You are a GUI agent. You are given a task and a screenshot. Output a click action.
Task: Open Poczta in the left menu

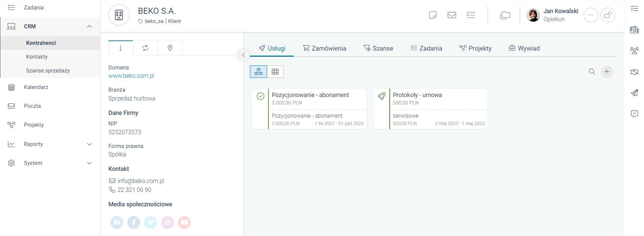point(50,106)
